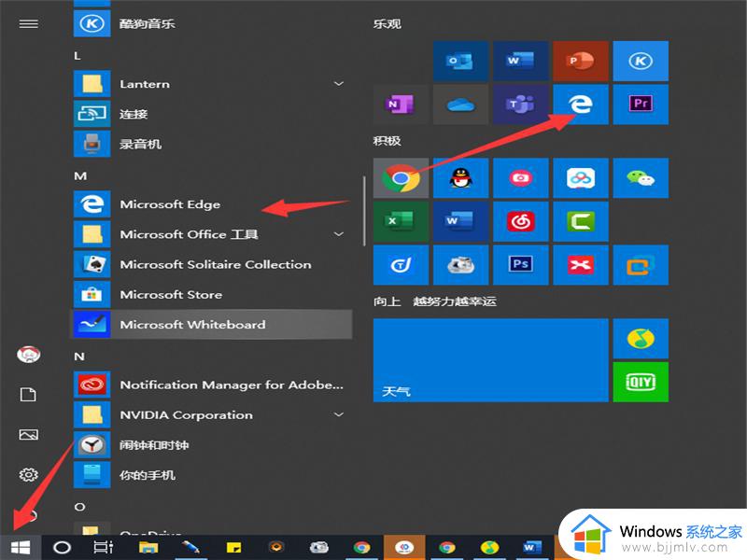The image size is (747, 560).
Task: Click the letter O index header
Action: coord(79,507)
